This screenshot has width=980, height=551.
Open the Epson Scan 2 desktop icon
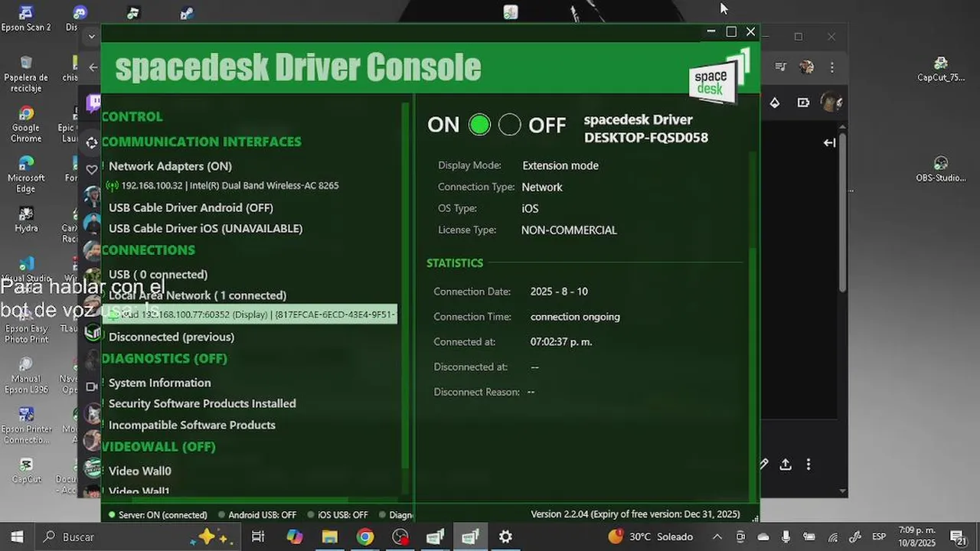pos(26,18)
